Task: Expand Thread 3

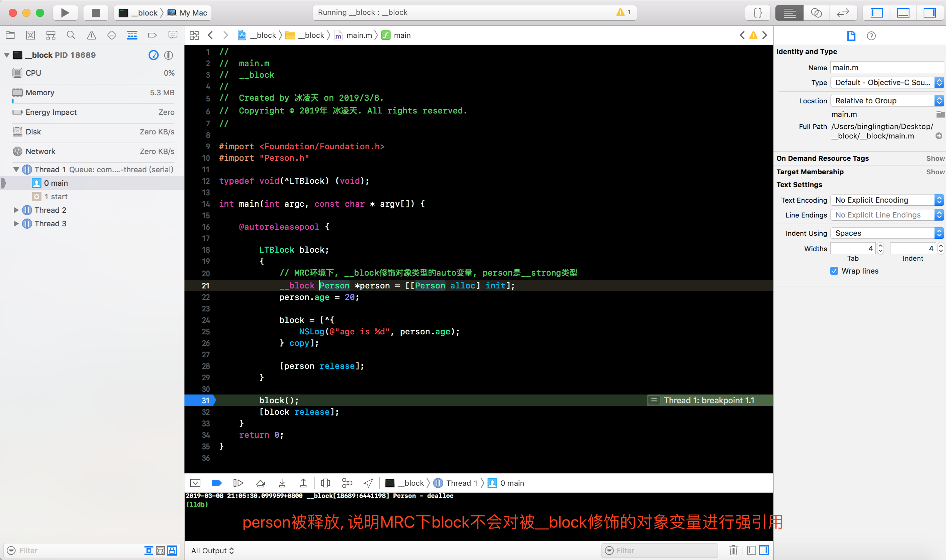Action: (16, 224)
